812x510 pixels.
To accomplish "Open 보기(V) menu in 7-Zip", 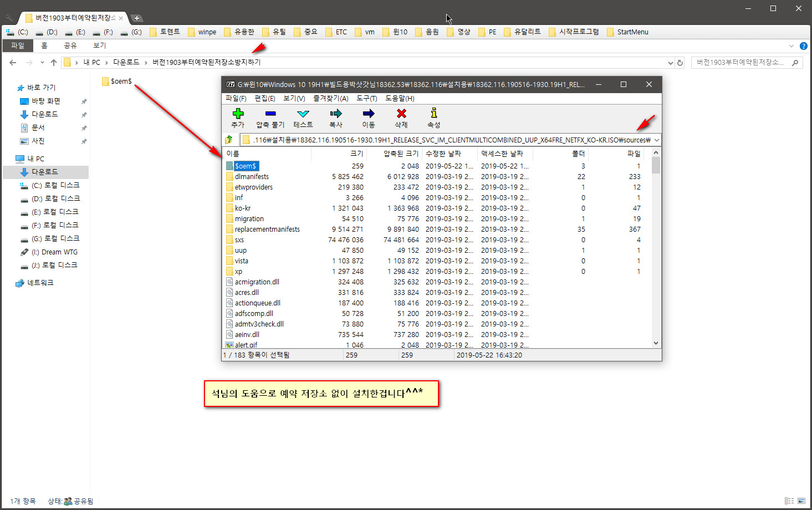I will click(294, 98).
